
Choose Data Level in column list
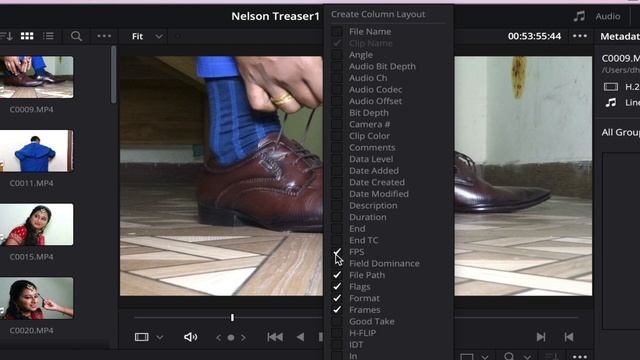pos(371,159)
